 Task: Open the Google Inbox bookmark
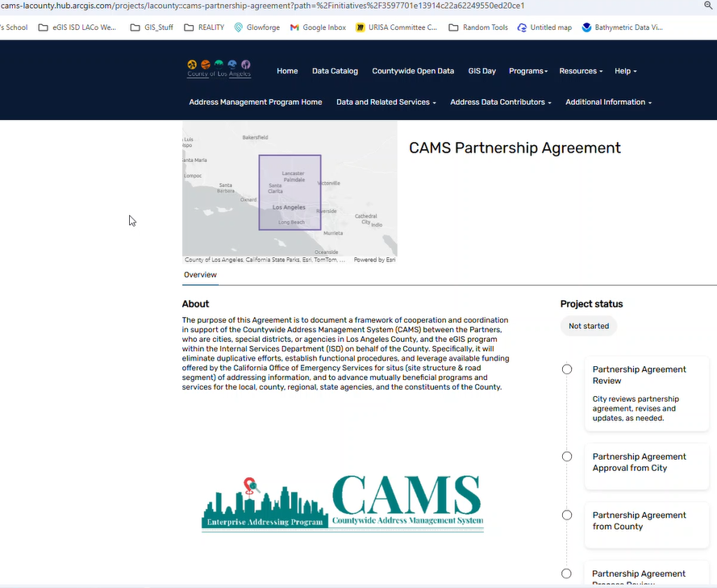click(319, 27)
